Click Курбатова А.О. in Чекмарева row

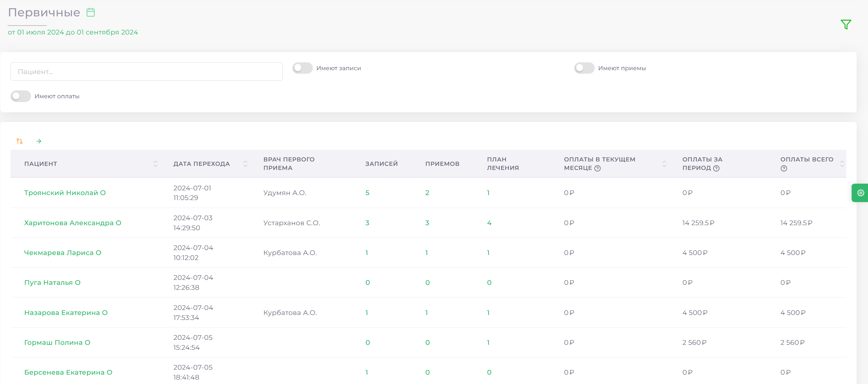point(290,253)
